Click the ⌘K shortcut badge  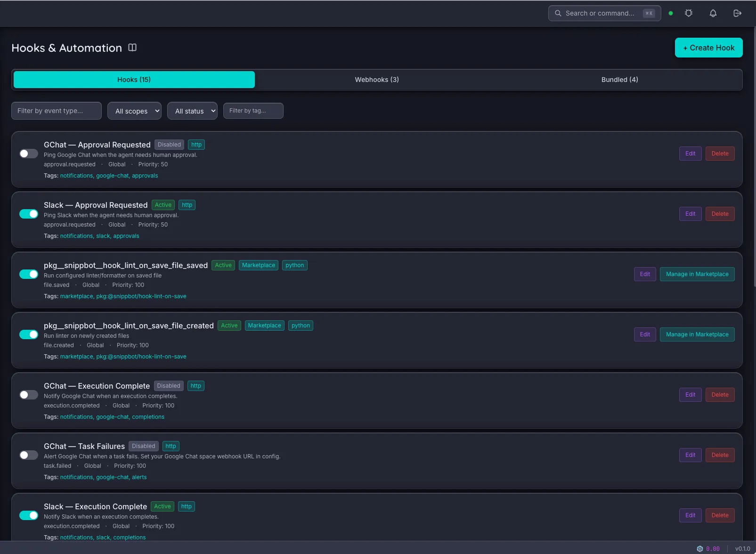click(649, 13)
